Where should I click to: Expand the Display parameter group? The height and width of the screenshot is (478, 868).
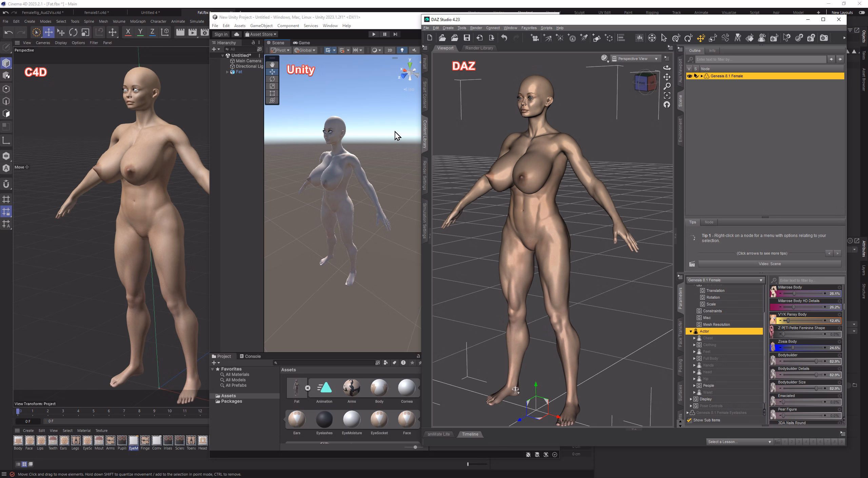(691, 399)
